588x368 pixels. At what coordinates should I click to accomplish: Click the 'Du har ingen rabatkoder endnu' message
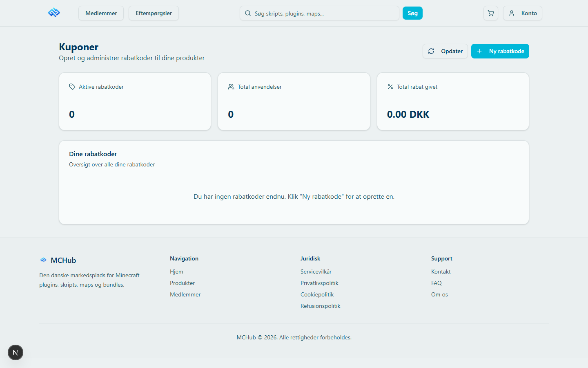(294, 196)
